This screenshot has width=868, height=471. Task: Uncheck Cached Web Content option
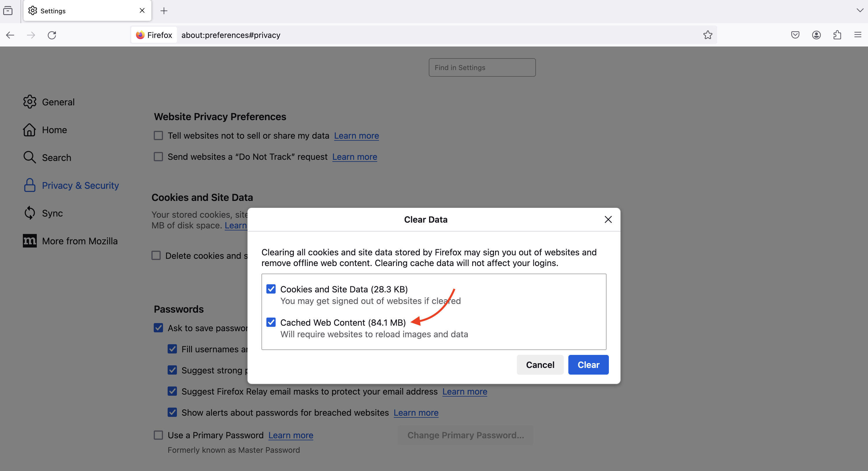(271, 322)
